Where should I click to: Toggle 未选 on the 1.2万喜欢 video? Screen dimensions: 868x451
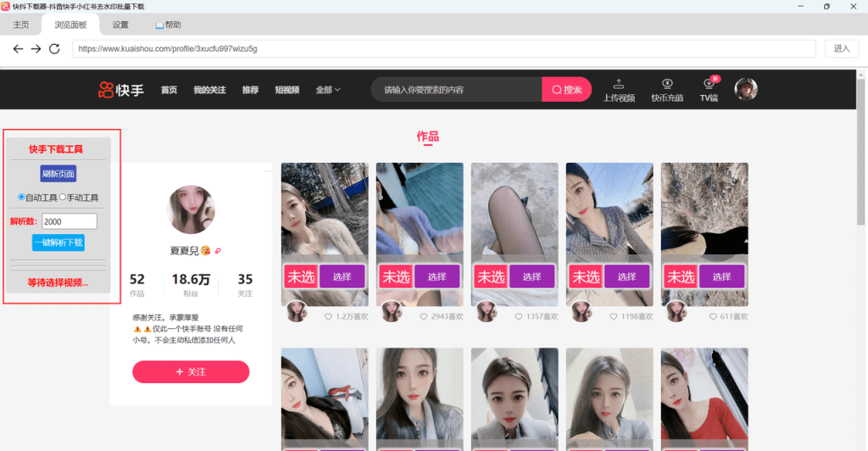[x=301, y=276]
